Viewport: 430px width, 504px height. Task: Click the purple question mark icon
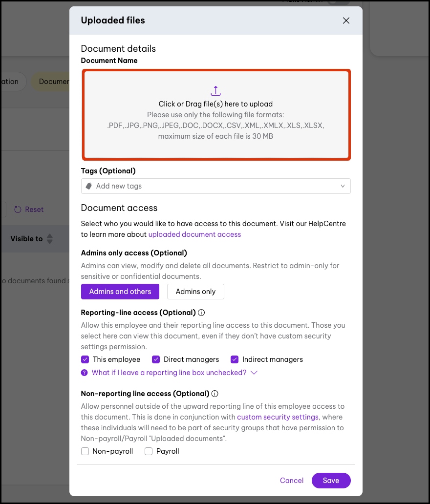point(85,373)
